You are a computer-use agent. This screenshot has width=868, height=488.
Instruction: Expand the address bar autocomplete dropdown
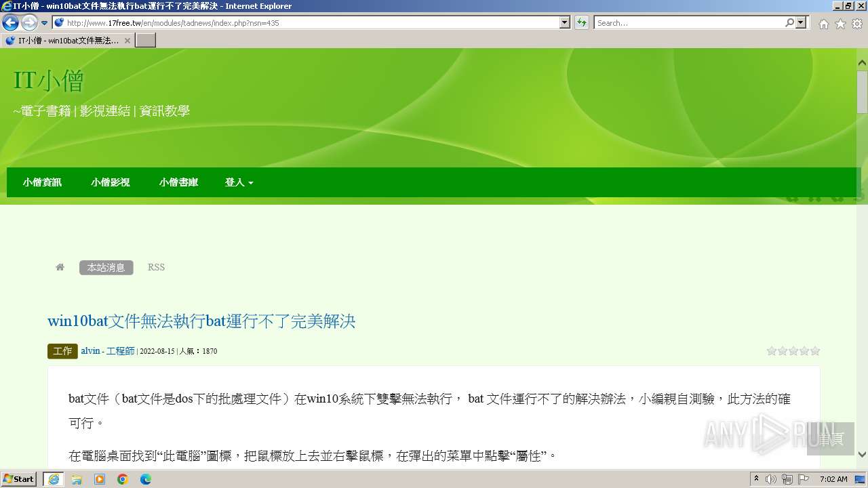(565, 22)
